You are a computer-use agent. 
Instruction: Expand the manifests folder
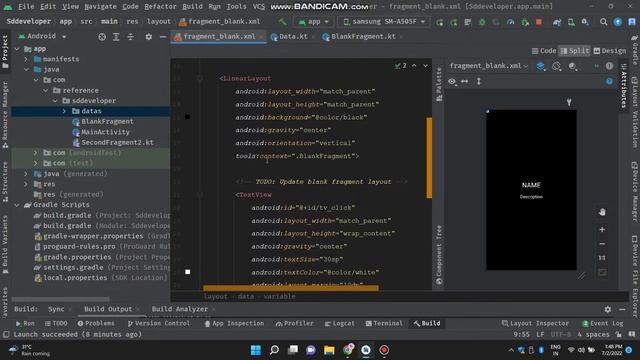pos(26,59)
